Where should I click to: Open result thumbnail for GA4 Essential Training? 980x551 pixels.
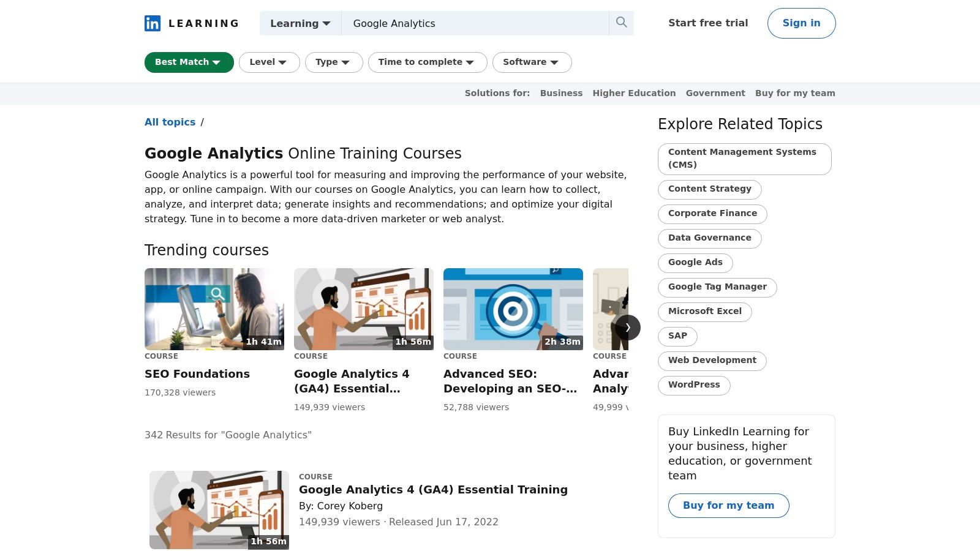219,510
